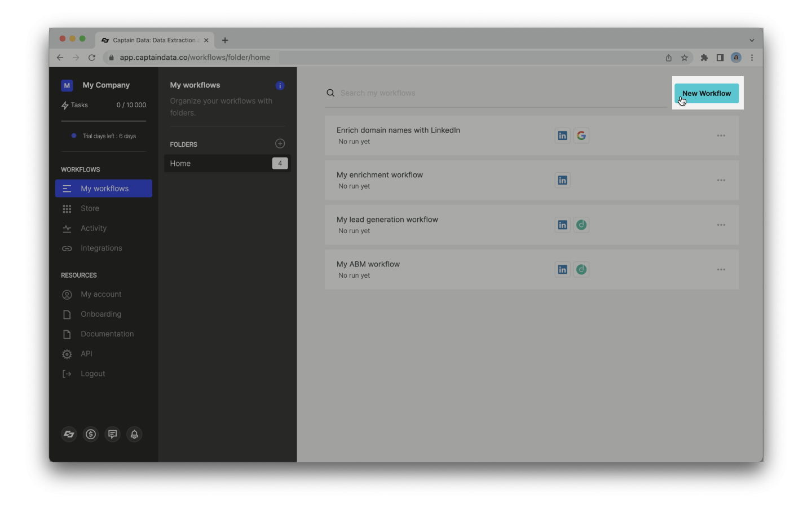This screenshot has height=508, width=812.
Task: Click green Dropcontact icon on lead generation workflow
Action: coord(581,225)
